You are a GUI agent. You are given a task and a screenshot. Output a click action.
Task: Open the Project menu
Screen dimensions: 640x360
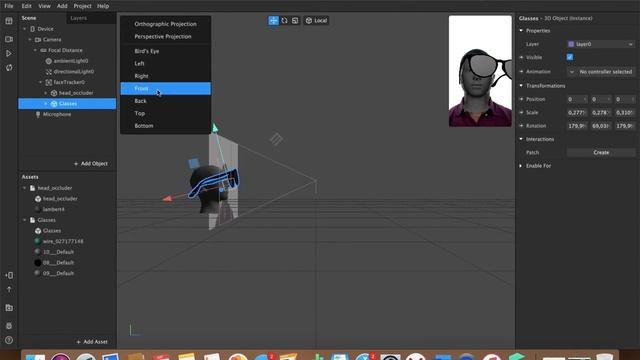click(82, 6)
